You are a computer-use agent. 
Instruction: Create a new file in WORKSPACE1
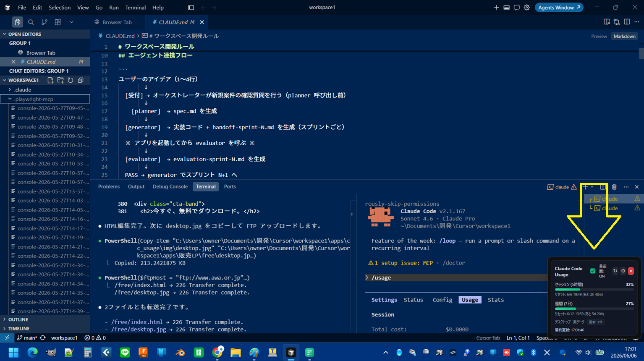[50, 80]
